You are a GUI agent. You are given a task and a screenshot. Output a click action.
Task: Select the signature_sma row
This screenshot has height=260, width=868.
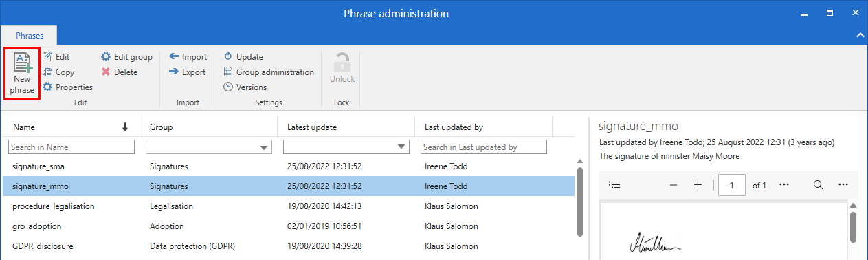pyautogui.click(x=289, y=166)
